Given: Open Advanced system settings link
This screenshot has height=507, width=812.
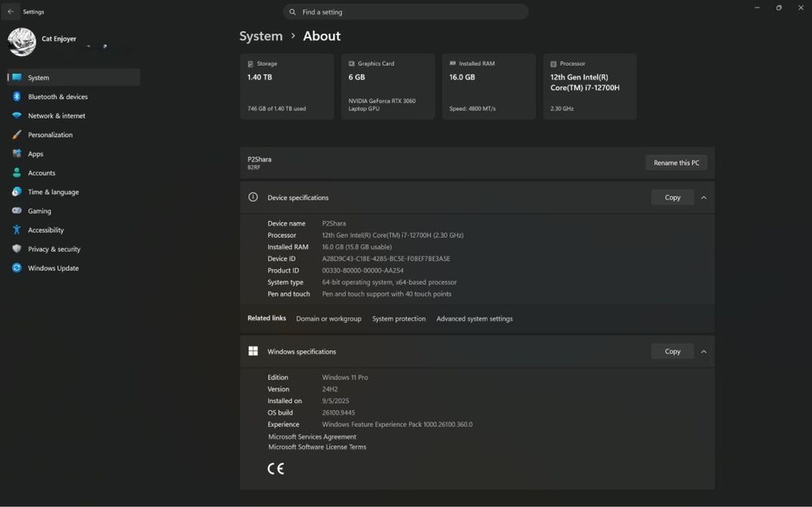Looking at the screenshot, I should (474, 318).
